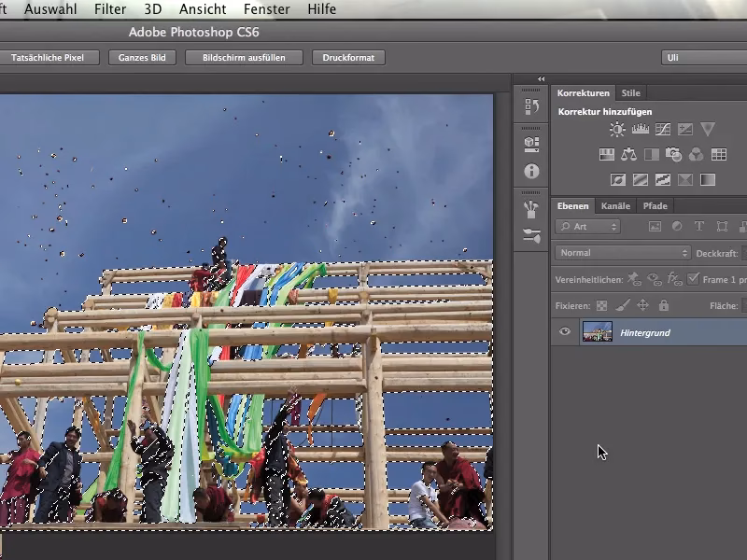Open the Normal blend mode dropdown
747x560 pixels.
click(623, 253)
